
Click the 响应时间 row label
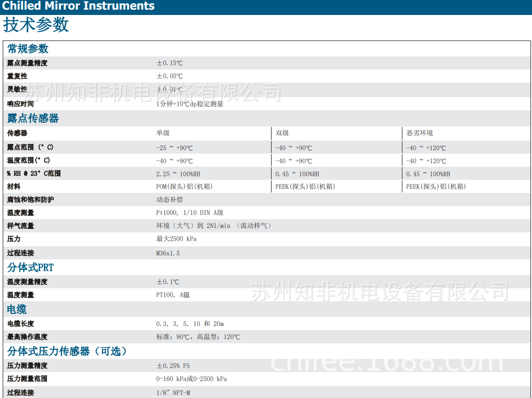pyautogui.click(x=20, y=104)
